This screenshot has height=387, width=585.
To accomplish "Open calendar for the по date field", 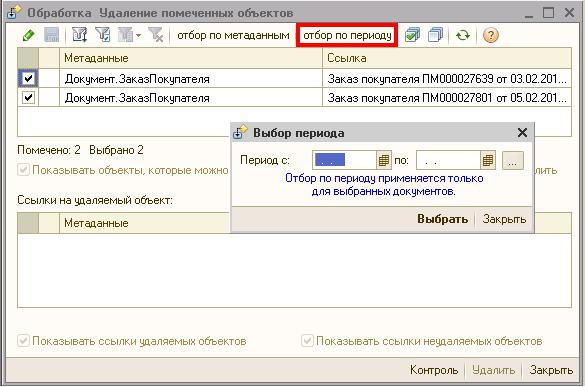I will pos(488,160).
